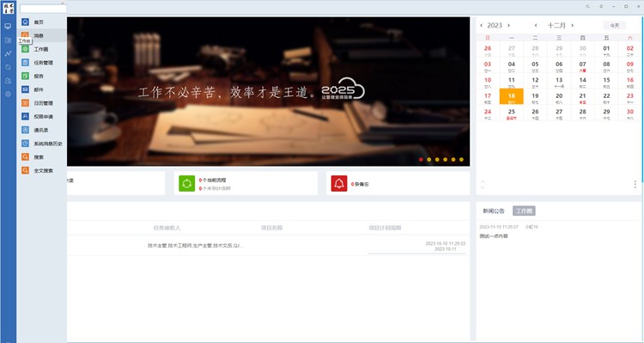This screenshot has width=644, height=343.
Task: Select the fifth banner carousel dot
Action: click(453, 160)
